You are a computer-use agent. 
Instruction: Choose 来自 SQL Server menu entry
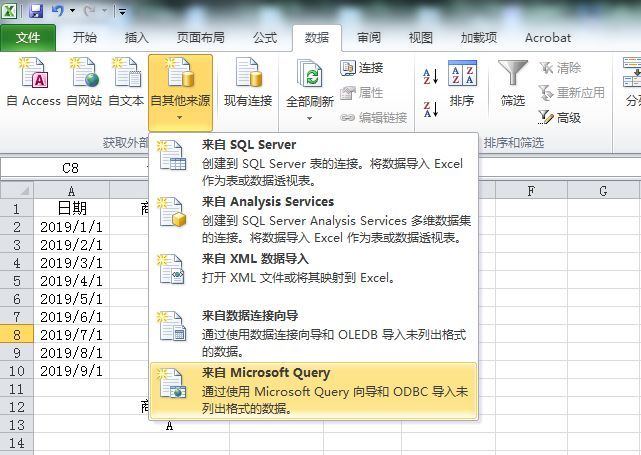tap(314, 162)
